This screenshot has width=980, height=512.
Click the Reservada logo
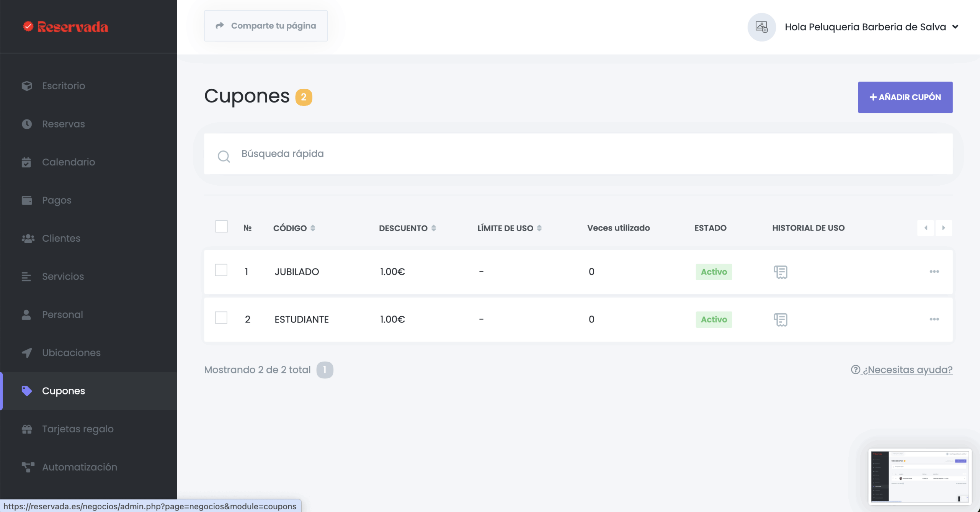65,27
